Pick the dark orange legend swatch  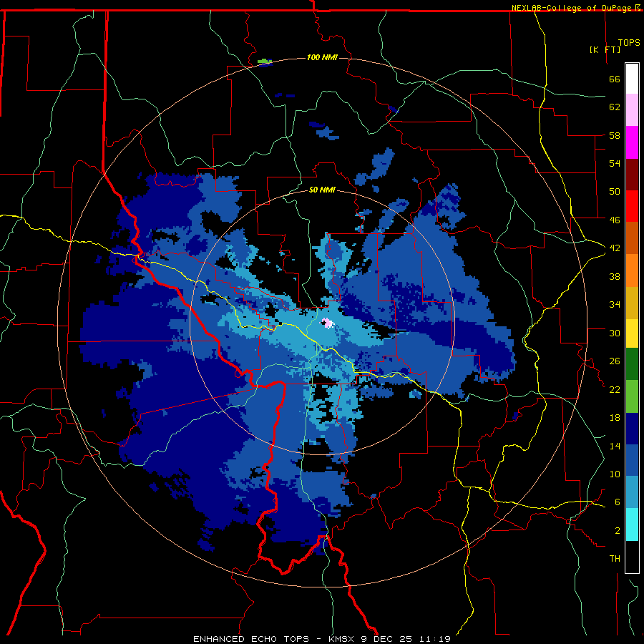[x=632, y=238]
